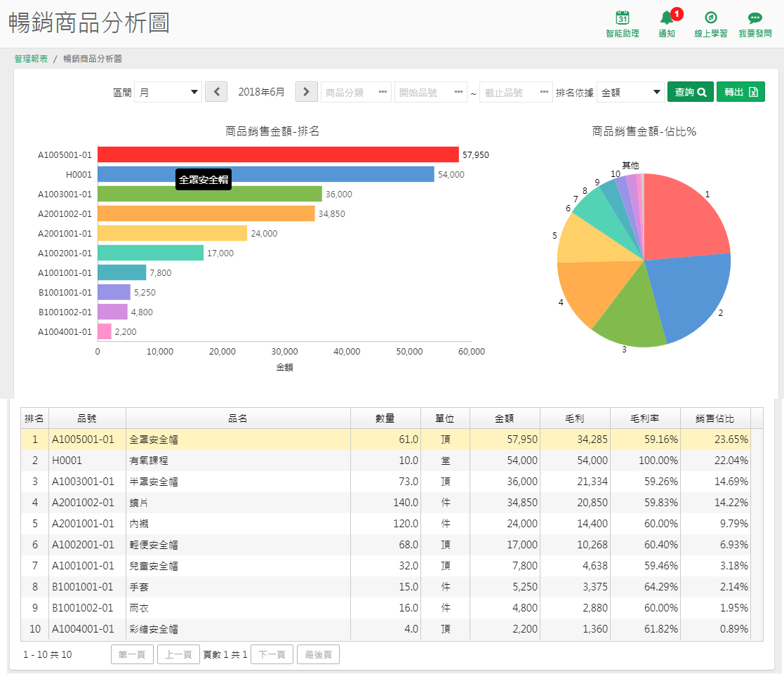Select the orange A2001002-01 bar
This screenshot has width=784, height=674.
pyautogui.click(x=206, y=213)
